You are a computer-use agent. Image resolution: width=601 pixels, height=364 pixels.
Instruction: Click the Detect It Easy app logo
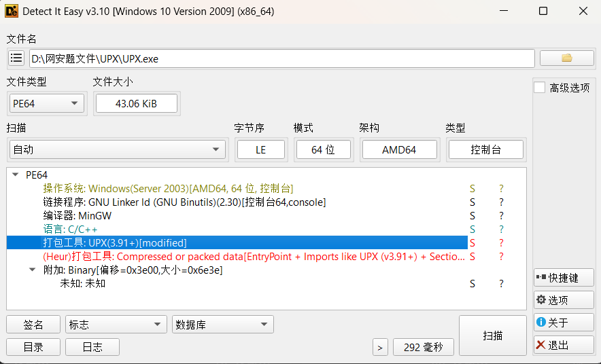pyautogui.click(x=12, y=11)
